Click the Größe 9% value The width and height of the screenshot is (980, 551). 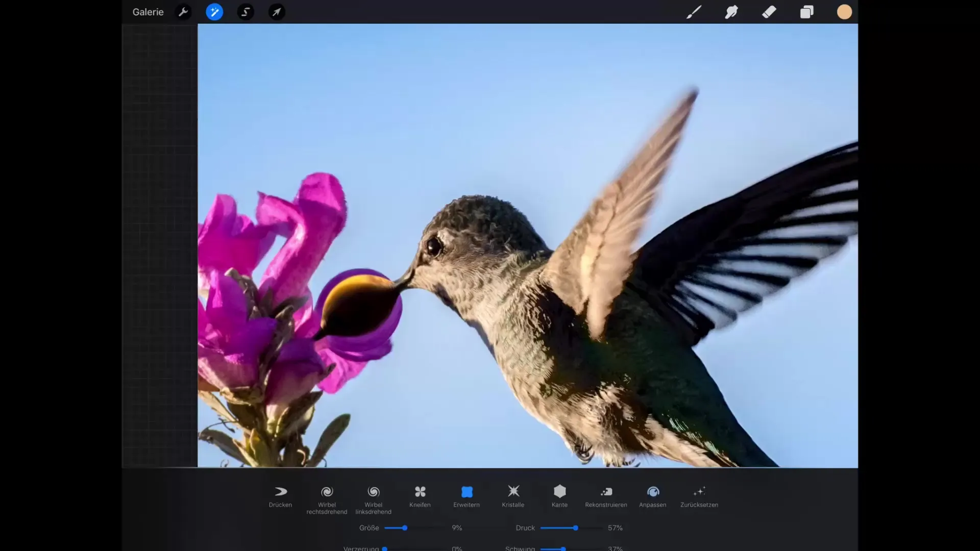[x=457, y=528]
